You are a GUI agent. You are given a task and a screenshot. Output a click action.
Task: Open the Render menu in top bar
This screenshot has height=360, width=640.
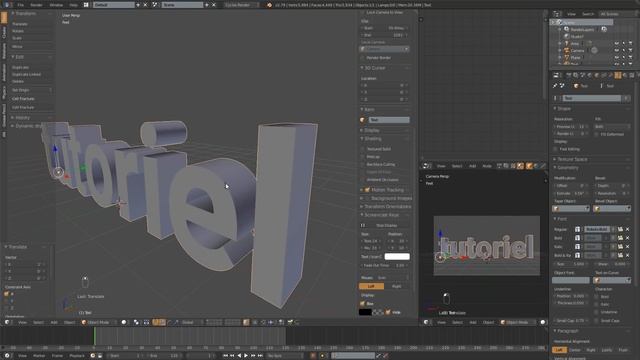point(36,5)
